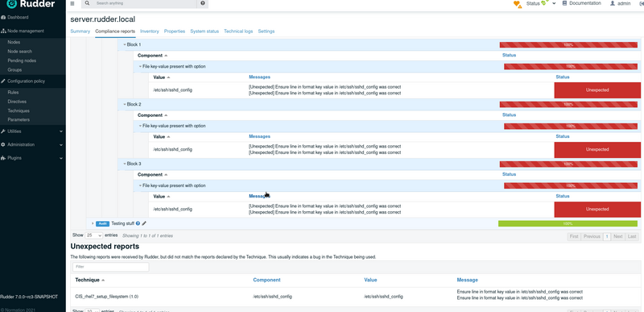
Task: Sort Unexpected reports by Message column
Action: click(468, 280)
